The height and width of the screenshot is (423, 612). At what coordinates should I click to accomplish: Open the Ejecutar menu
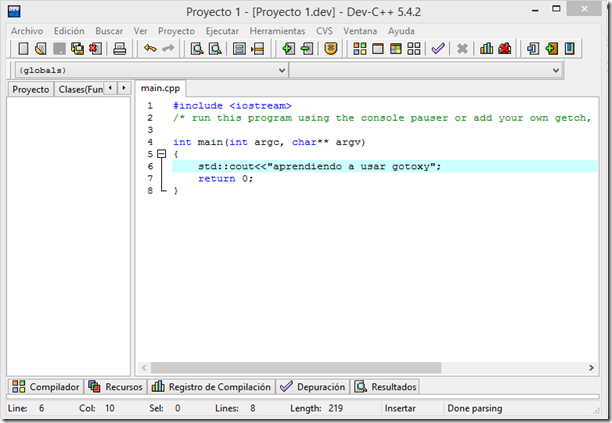pos(222,31)
